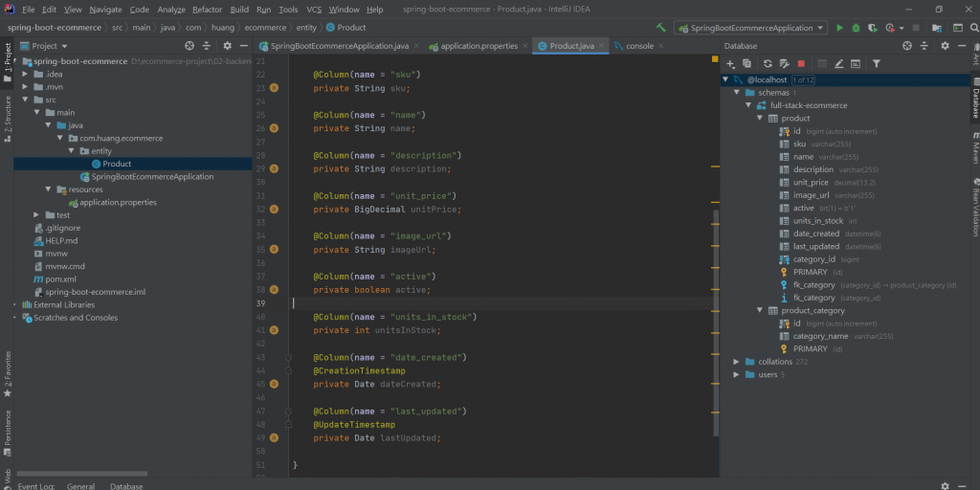This screenshot has height=490, width=980.
Task: Click the Build project hammer icon
Action: (x=661, y=28)
